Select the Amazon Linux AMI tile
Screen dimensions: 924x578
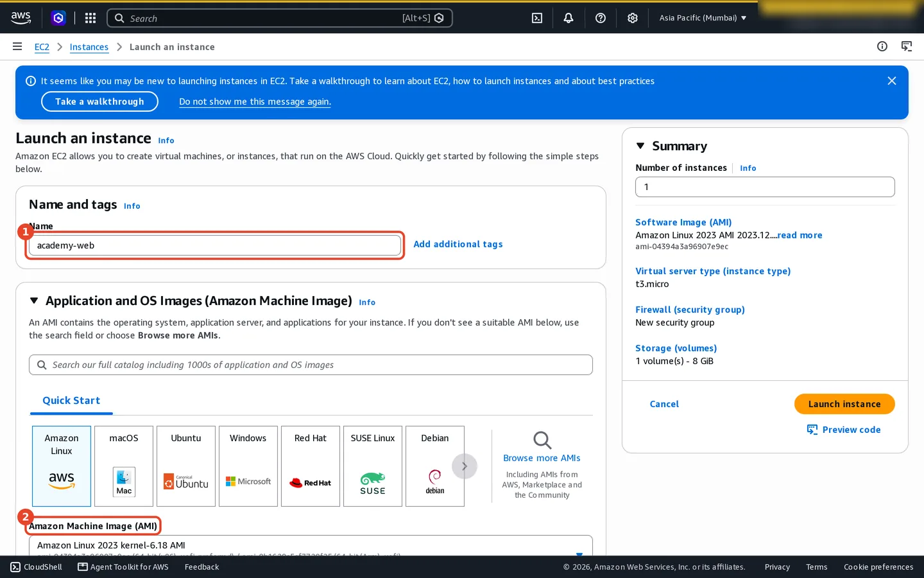click(x=62, y=466)
